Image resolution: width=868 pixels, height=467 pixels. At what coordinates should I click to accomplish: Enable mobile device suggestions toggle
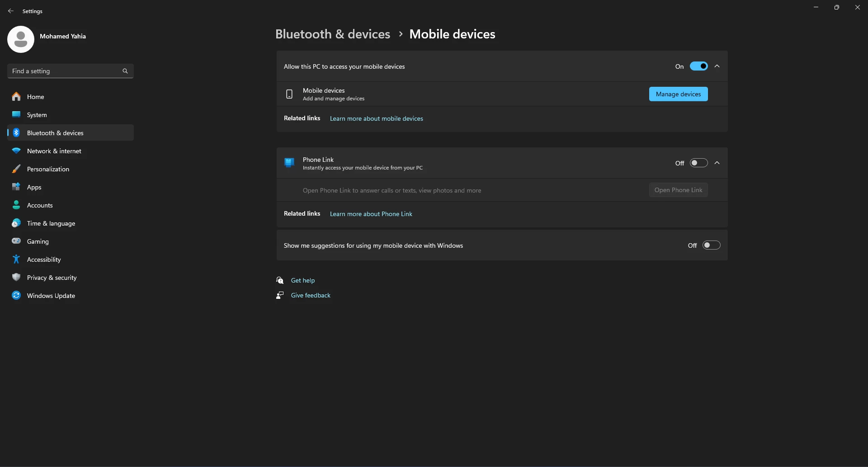coord(711,245)
